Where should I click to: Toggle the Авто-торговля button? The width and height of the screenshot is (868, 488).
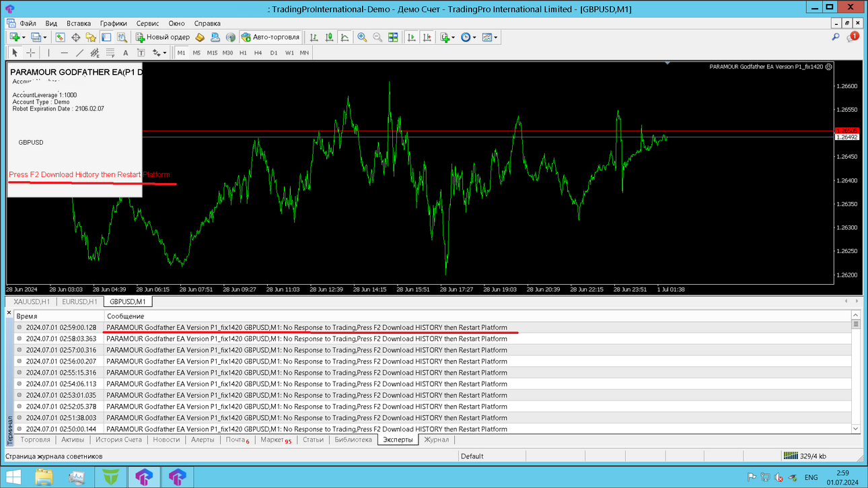click(270, 38)
